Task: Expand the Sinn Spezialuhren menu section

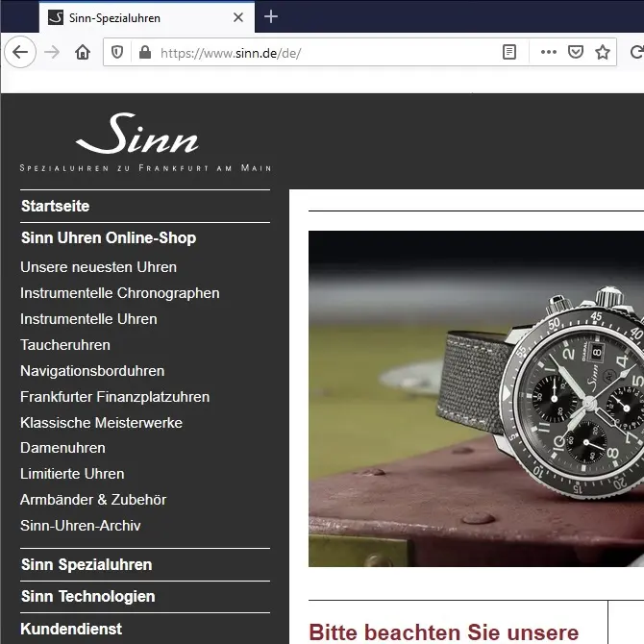Action: click(x=87, y=564)
